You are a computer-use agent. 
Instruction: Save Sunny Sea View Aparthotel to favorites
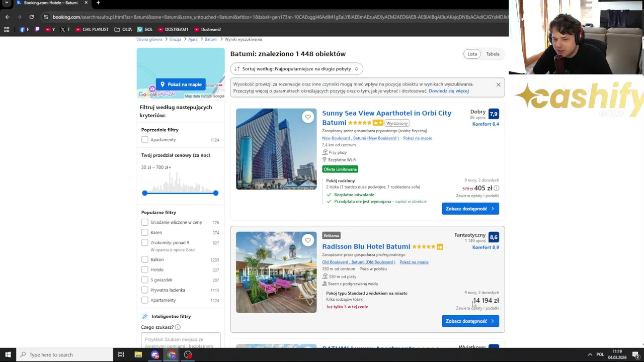pyautogui.click(x=308, y=117)
